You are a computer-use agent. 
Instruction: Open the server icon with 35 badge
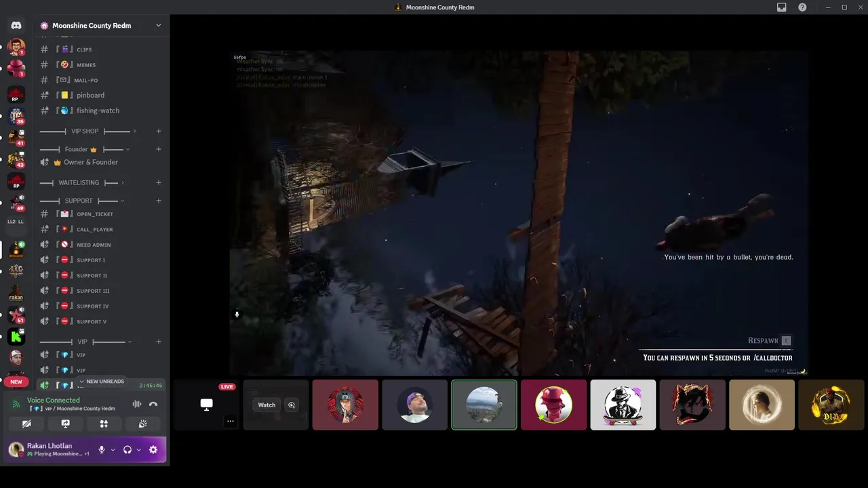pos(16,117)
